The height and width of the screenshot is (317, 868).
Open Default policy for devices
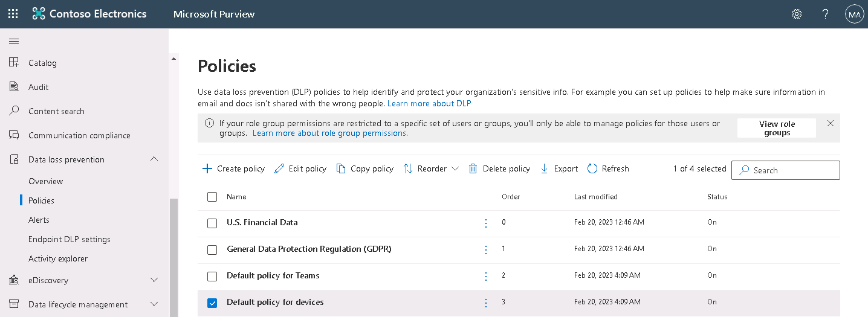point(275,302)
